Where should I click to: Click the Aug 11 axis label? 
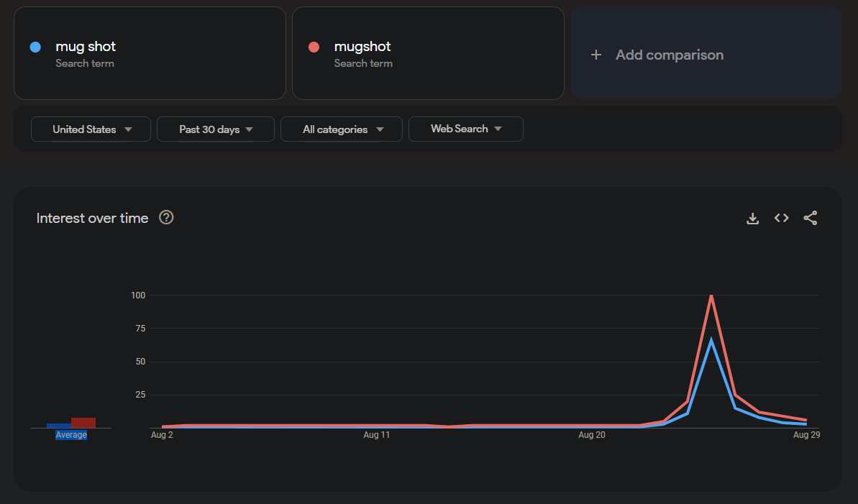[376, 435]
